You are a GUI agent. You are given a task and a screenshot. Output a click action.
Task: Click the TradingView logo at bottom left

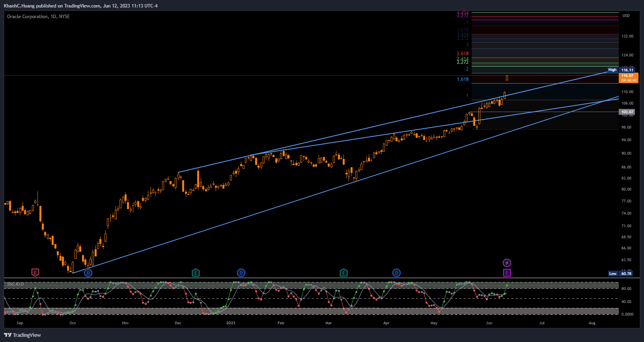(x=22, y=335)
